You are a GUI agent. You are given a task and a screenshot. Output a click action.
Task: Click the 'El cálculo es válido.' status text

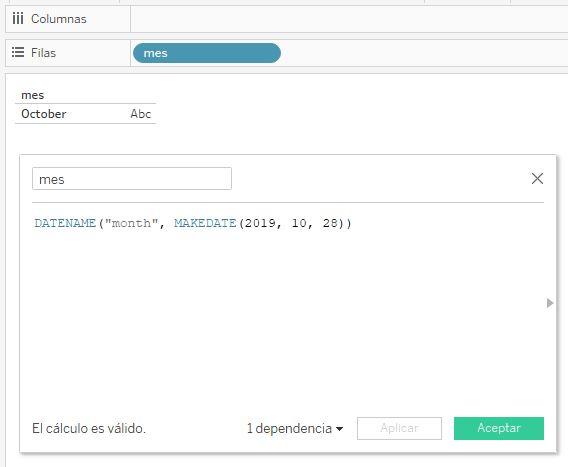89,428
